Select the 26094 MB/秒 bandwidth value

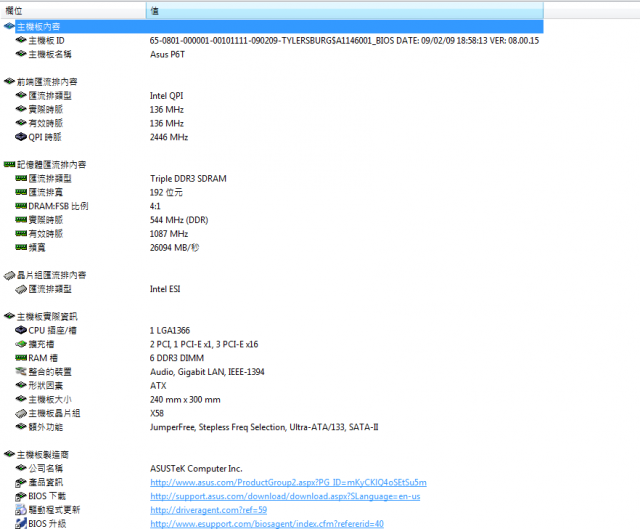(x=174, y=248)
